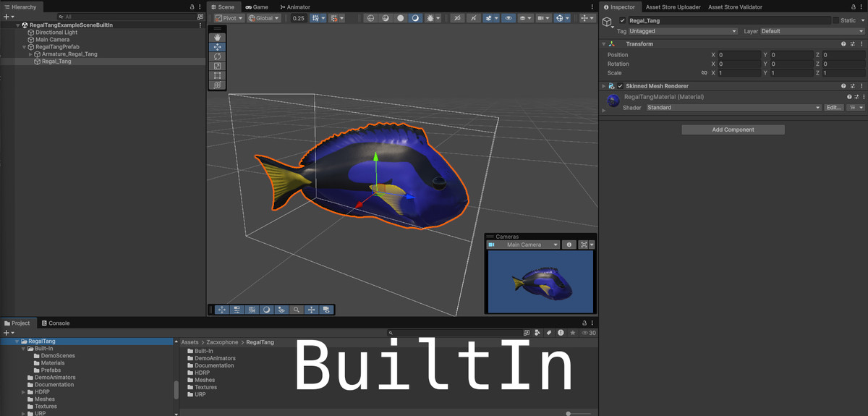This screenshot has height=416, width=868.
Task: Click Zacxophone in the breadcrumb path
Action: pos(222,342)
